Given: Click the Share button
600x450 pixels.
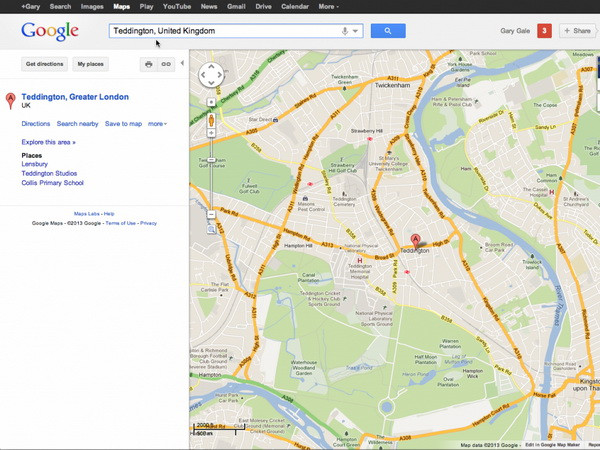Looking at the screenshot, I should coord(577,31).
